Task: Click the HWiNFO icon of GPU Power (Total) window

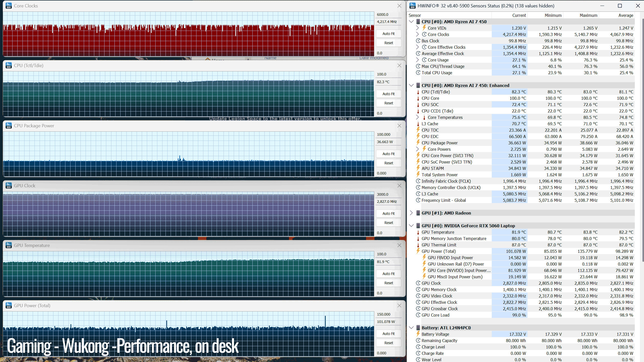Action: (9, 306)
